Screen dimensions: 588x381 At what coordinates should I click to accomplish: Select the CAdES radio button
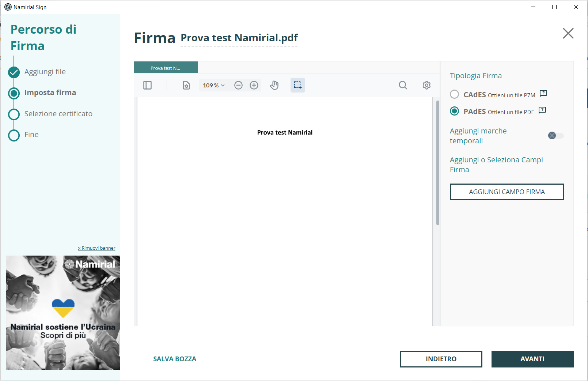(x=455, y=94)
